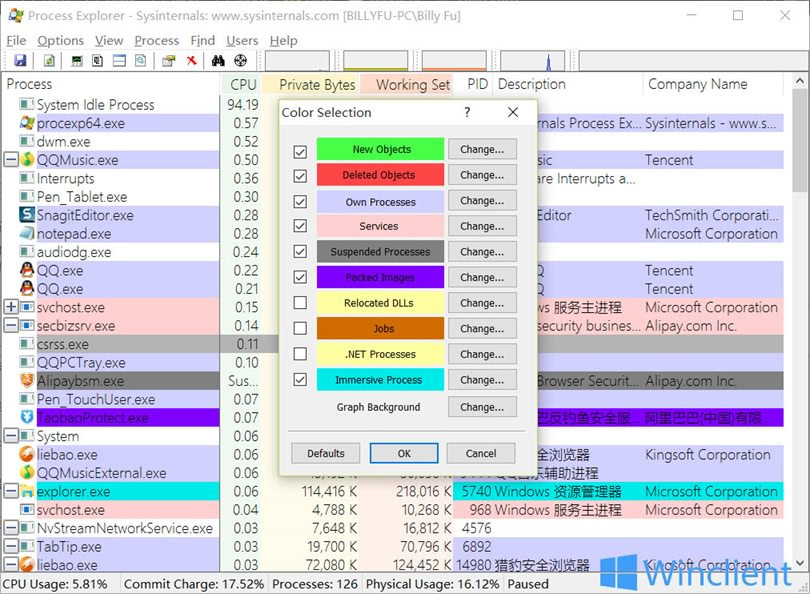This screenshot has height=594, width=810.
Task: Click the first liebao.exe browser icon under System
Action: click(x=27, y=455)
